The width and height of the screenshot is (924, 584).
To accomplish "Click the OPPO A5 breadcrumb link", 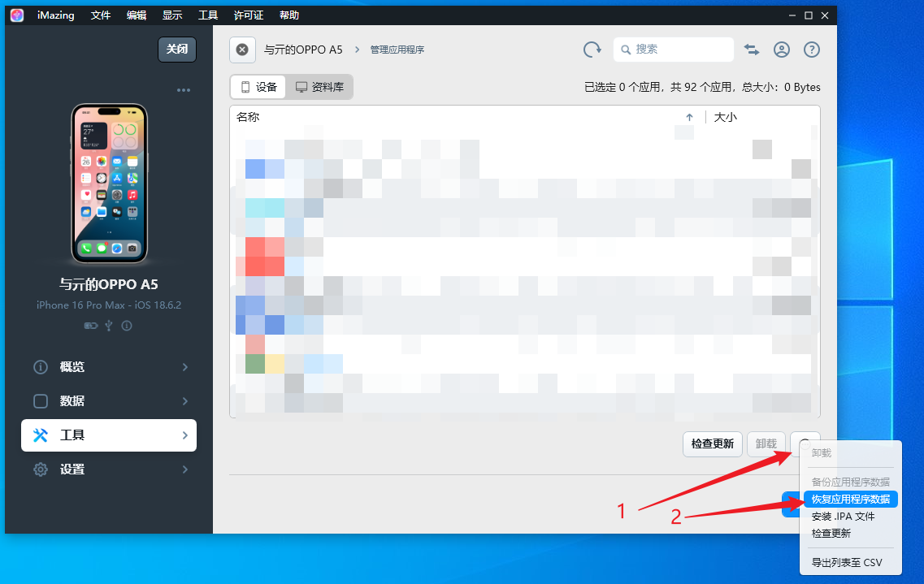I will (303, 50).
